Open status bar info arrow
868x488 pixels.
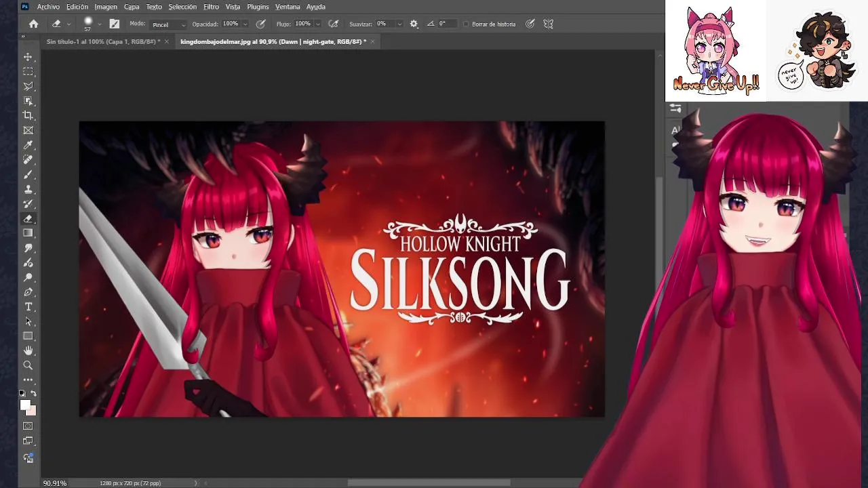[195, 483]
